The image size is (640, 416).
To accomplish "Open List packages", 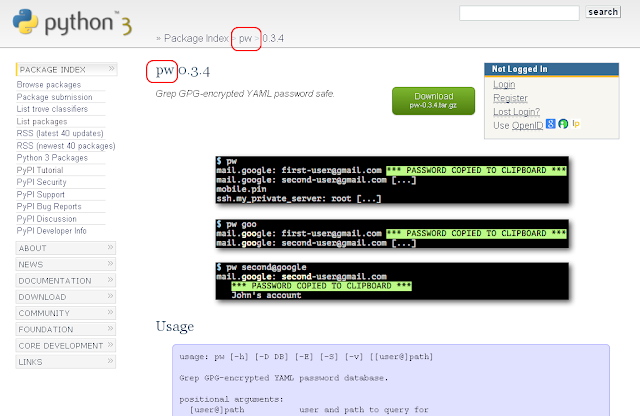I will 42,121.
